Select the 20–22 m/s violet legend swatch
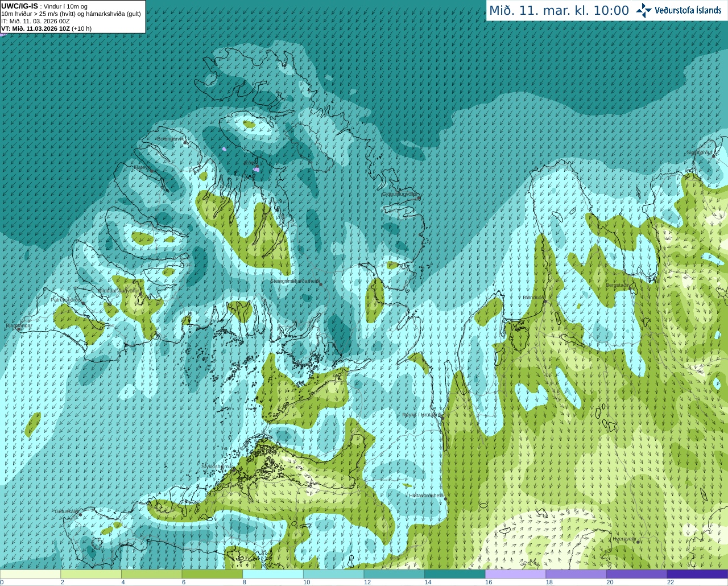Screen dimensions: 728x586 (637, 574)
